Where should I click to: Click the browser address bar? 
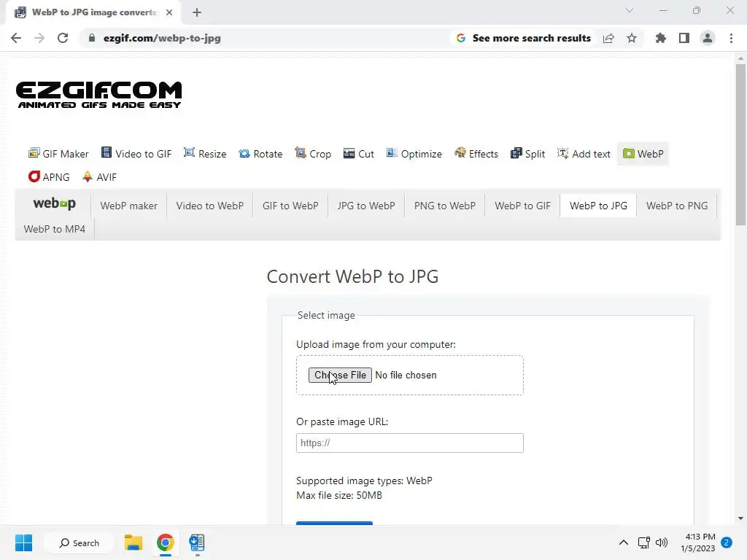[267, 38]
